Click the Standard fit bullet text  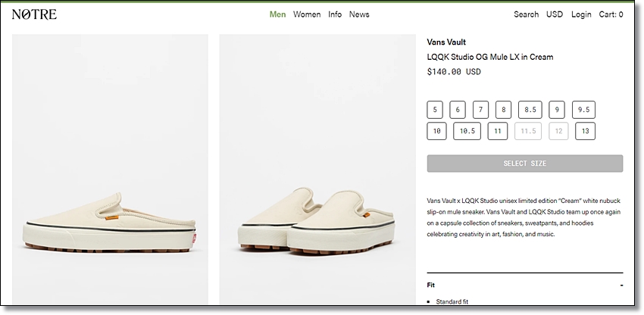point(452,301)
